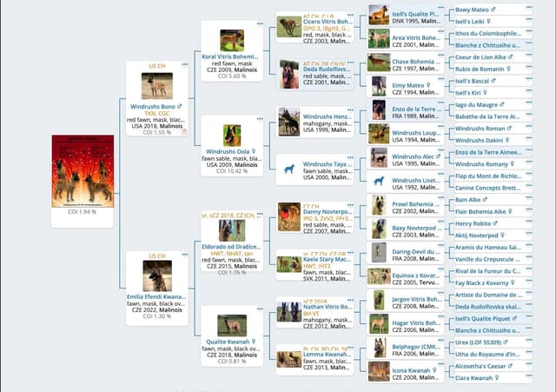This screenshot has width=556, height=392.
Task: Click the Deda Rudolfovska dog photo thumbnail
Action: click(x=289, y=75)
